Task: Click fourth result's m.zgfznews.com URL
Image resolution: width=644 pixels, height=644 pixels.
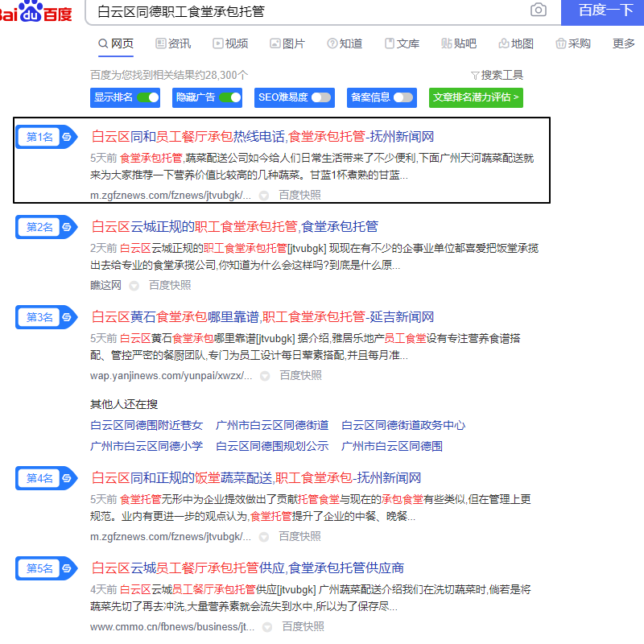Action: click(171, 537)
